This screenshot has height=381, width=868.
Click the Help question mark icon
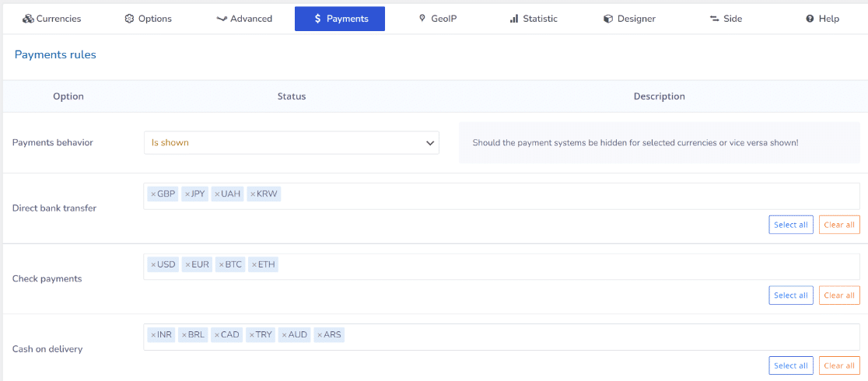click(810, 19)
